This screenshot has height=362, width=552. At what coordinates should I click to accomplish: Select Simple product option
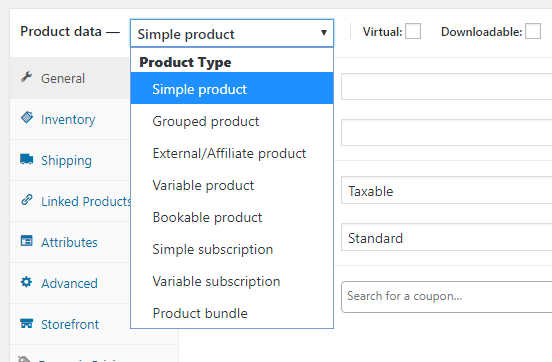tap(232, 88)
